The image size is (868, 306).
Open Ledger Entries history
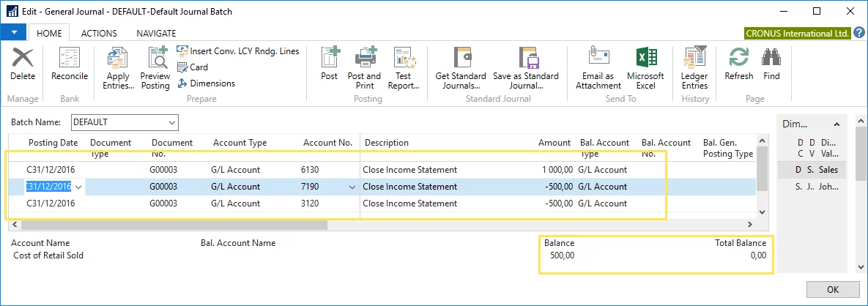(694, 67)
